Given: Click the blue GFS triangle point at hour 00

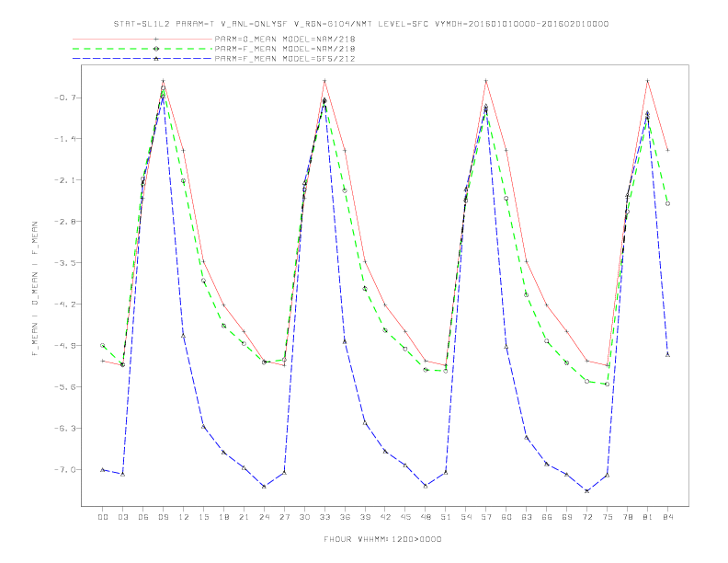Looking at the screenshot, I should pos(103,470).
